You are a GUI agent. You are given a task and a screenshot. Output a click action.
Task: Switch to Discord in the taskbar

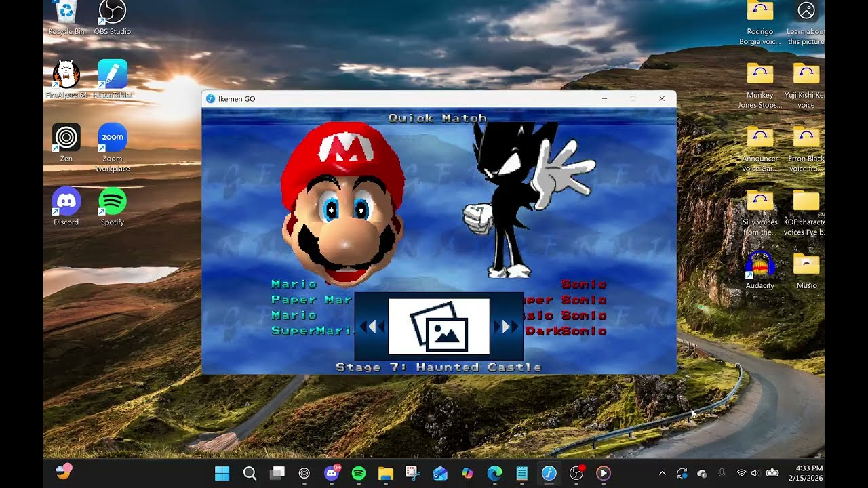tap(332, 473)
